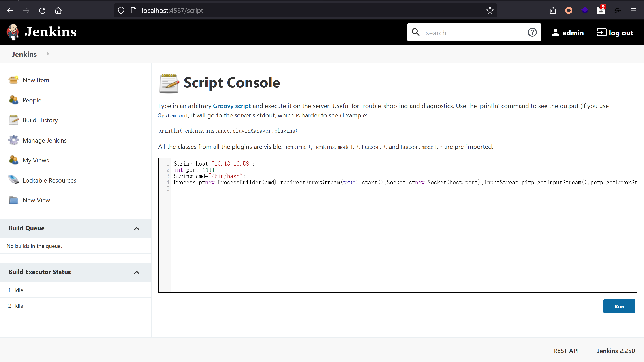Open Lockable Resources
Image resolution: width=644 pixels, height=362 pixels.
click(49, 180)
